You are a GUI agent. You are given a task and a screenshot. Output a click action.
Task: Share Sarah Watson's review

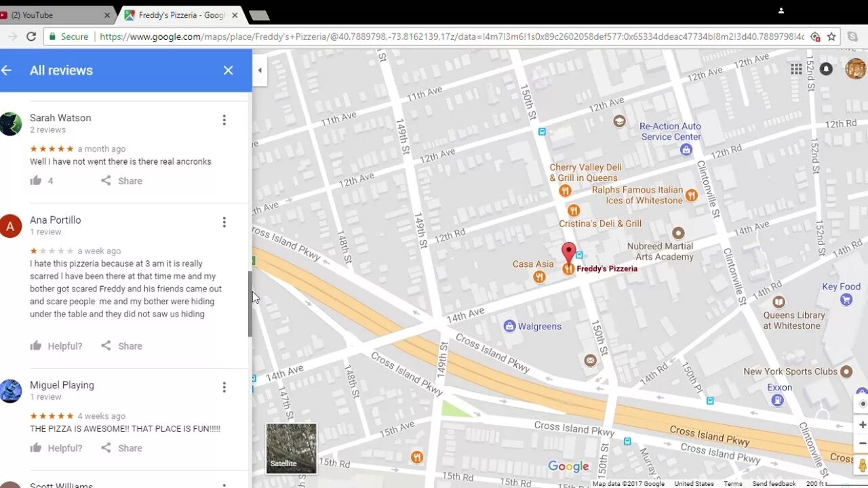pos(121,181)
